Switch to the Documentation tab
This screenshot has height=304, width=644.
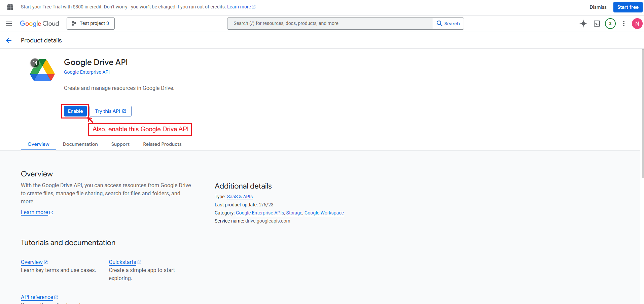80,144
